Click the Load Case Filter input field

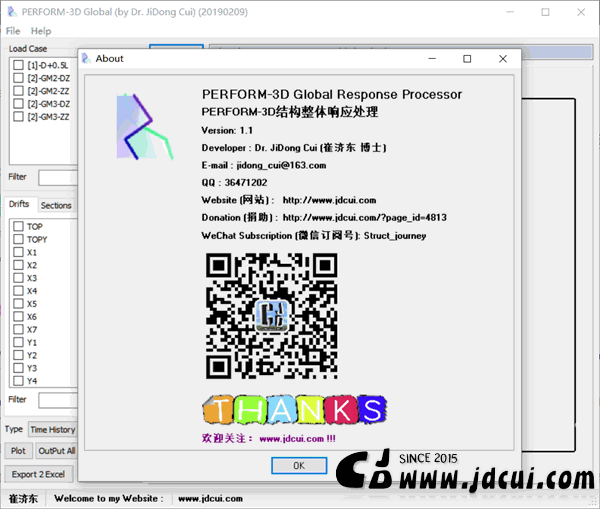[x=58, y=178]
